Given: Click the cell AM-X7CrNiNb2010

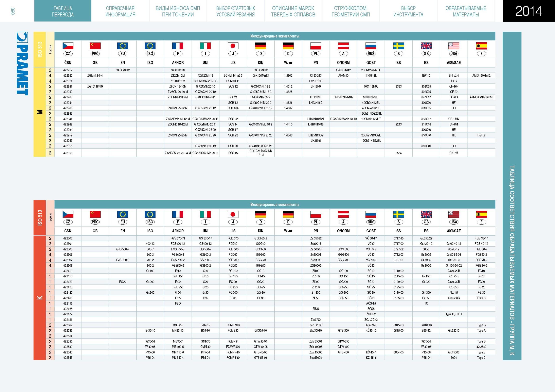Looking at the screenshot, I should click(x=481, y=97).
